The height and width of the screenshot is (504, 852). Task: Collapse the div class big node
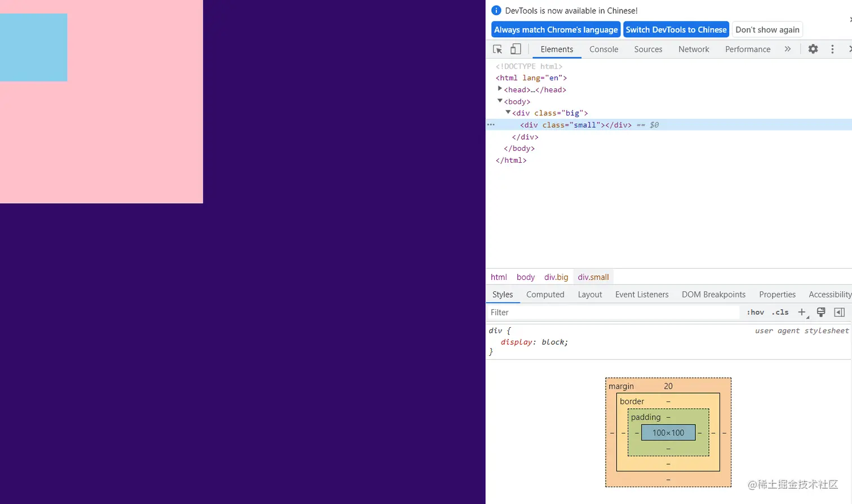click(x=508, y=113)
